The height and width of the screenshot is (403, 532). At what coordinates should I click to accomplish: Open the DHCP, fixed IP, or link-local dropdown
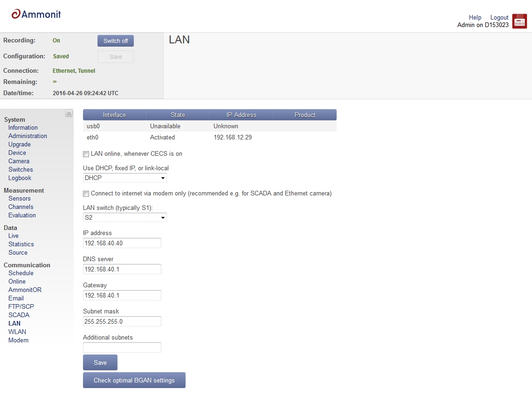[x=124, y=178]
